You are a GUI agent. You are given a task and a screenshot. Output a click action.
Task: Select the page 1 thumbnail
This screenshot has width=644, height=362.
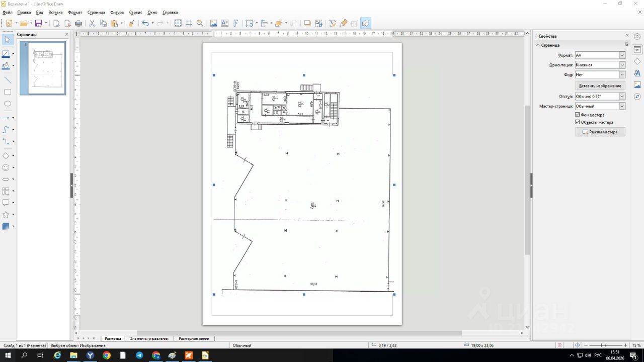[43, 68]
